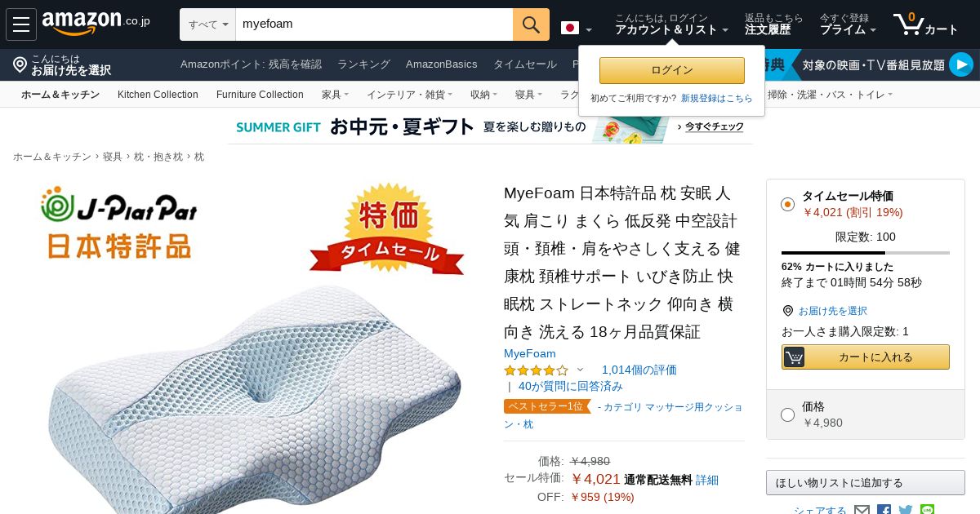Share via the LINE icon
The image size is (980, 514).
pos(927,509)
